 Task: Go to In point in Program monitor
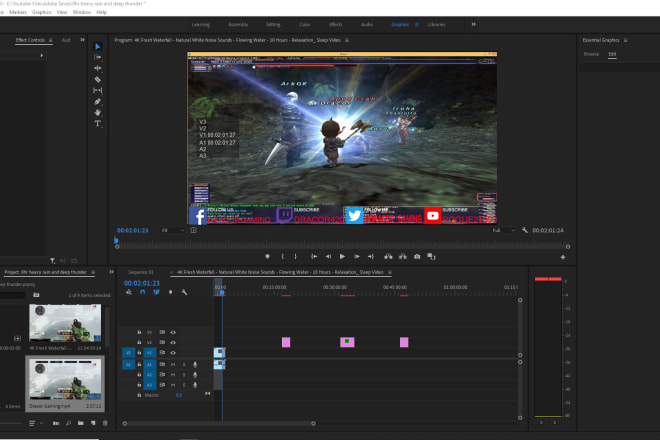(x=314, y=256)
